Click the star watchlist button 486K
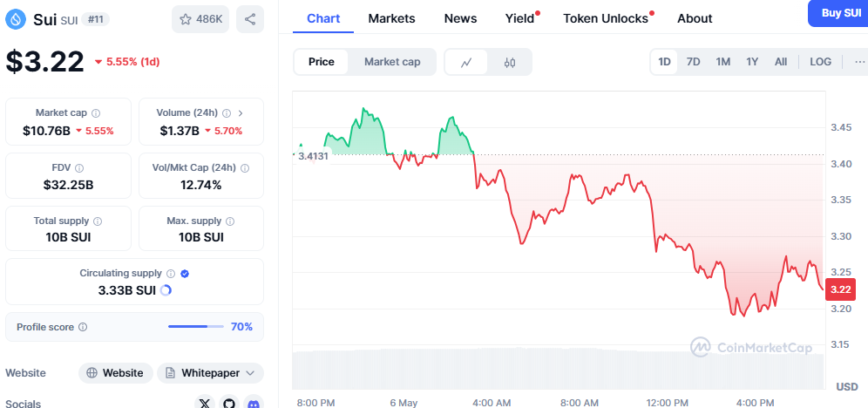Viewport: 868px width, 408px height. 200,18
